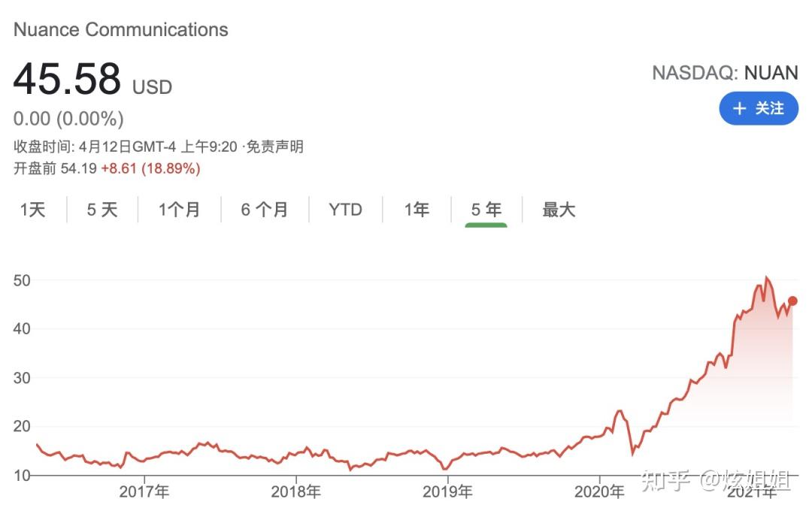Click the red current price marker dot
The image size is (812, 514).
tap(792, 301)
